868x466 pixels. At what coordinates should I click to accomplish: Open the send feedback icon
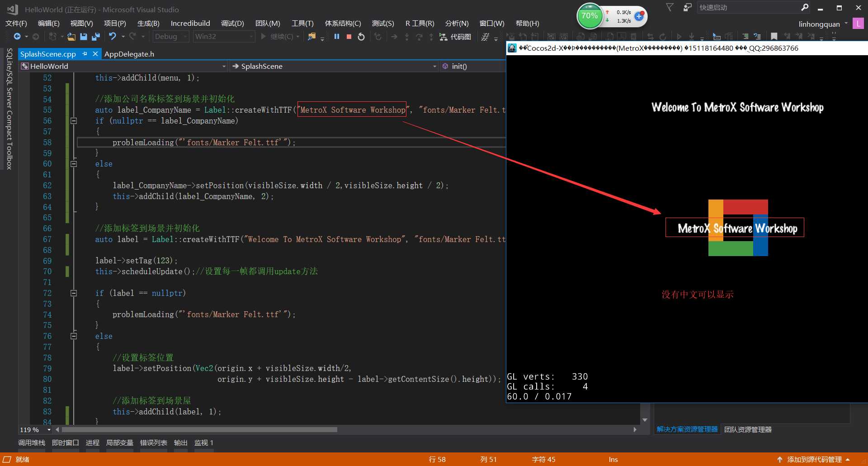687,7
